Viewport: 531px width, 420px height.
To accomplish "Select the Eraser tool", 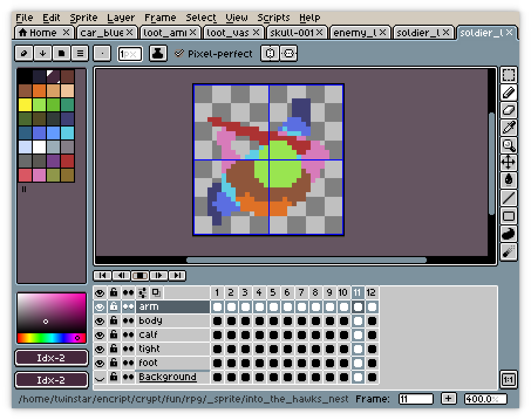I will pyautogui.click(x=508, y=110).
